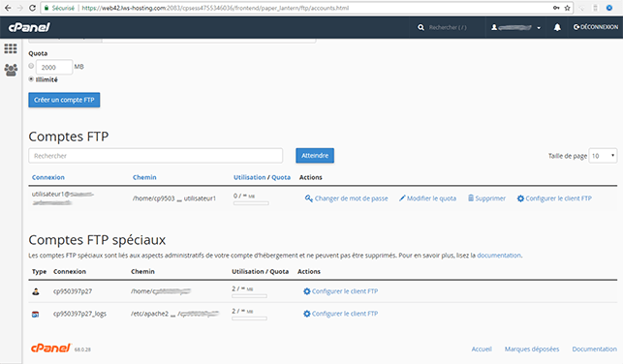Click the /etc/apache2 path cell
This screenshot has height=364, width=623.
tap(174, 314)
